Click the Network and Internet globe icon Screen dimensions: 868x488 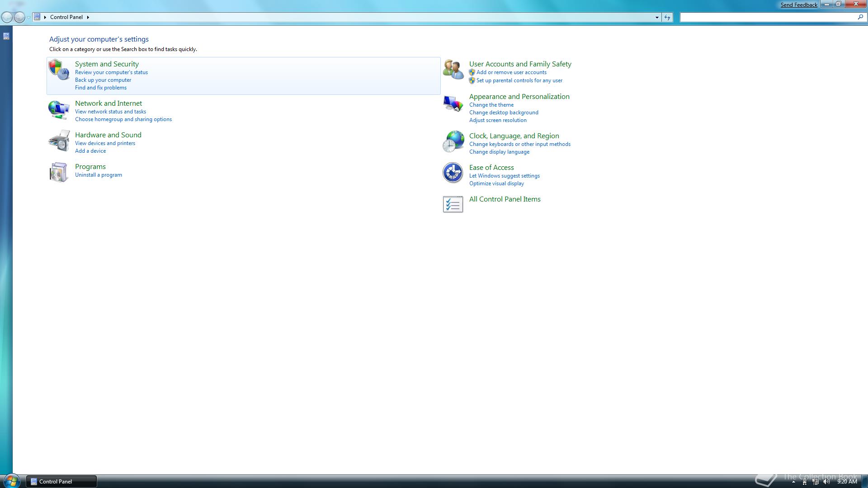point(59,110)
